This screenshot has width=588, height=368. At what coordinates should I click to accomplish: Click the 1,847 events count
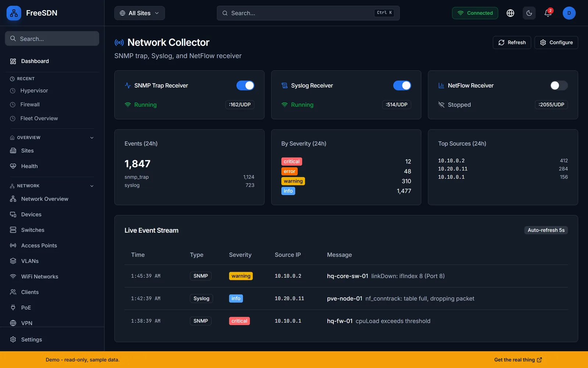(137, 164)
